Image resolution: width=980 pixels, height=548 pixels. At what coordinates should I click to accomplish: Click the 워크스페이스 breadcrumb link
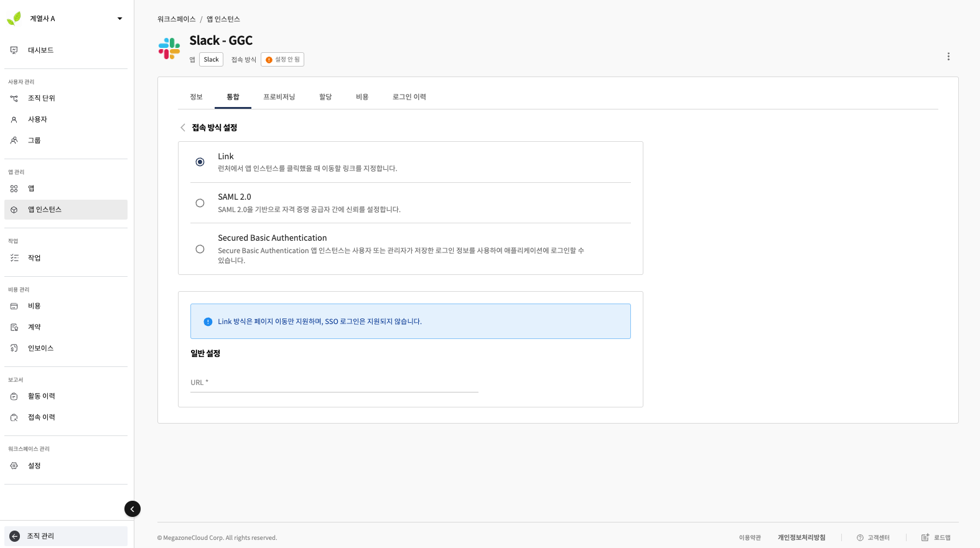click(x=176, y=19)
